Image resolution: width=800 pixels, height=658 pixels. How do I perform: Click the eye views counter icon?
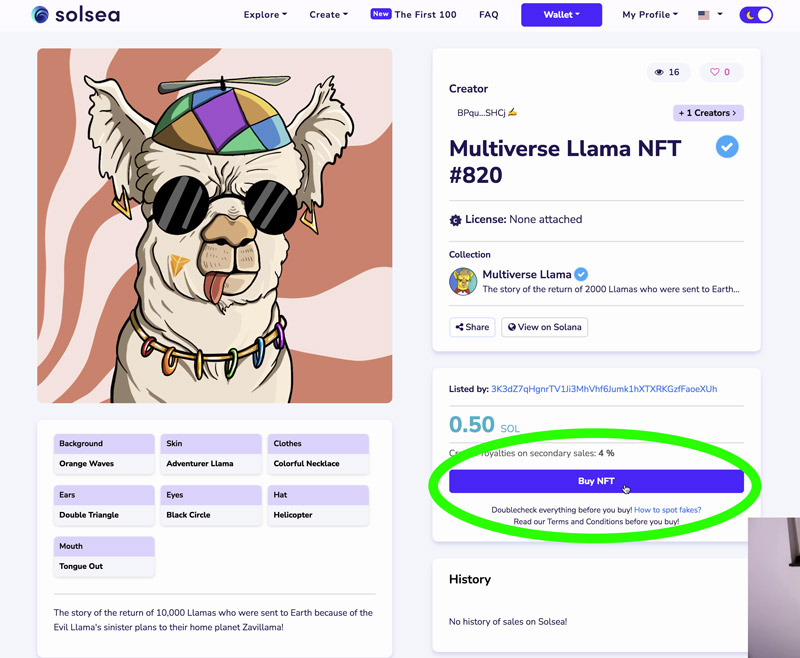pos(659,72)
